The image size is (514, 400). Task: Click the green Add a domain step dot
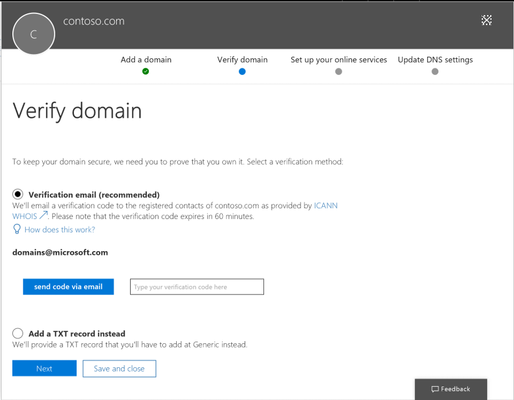(146, 71)
